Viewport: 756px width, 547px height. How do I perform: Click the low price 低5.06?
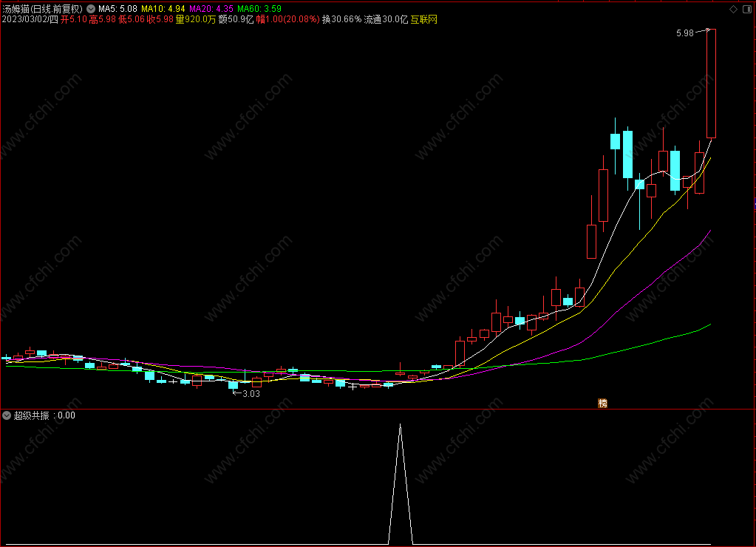point(132,19)
